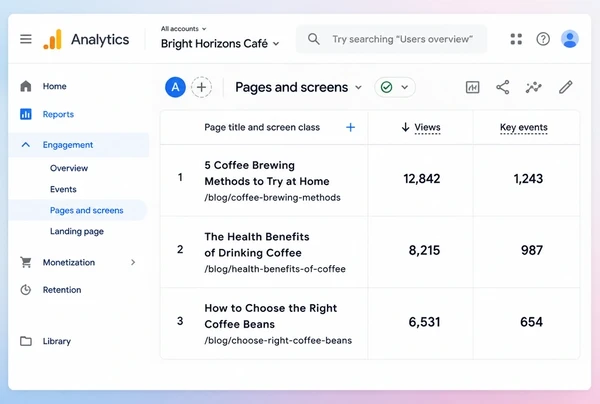
Task: Customize report with pencil icon
Action: 565,87
